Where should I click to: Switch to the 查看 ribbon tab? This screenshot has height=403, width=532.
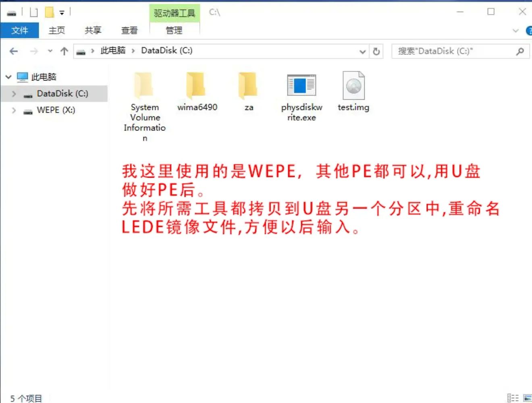pos(129,30)
